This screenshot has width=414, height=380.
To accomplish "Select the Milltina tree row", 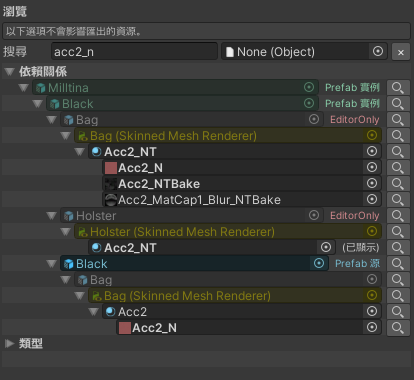I will tap(175, 88).
